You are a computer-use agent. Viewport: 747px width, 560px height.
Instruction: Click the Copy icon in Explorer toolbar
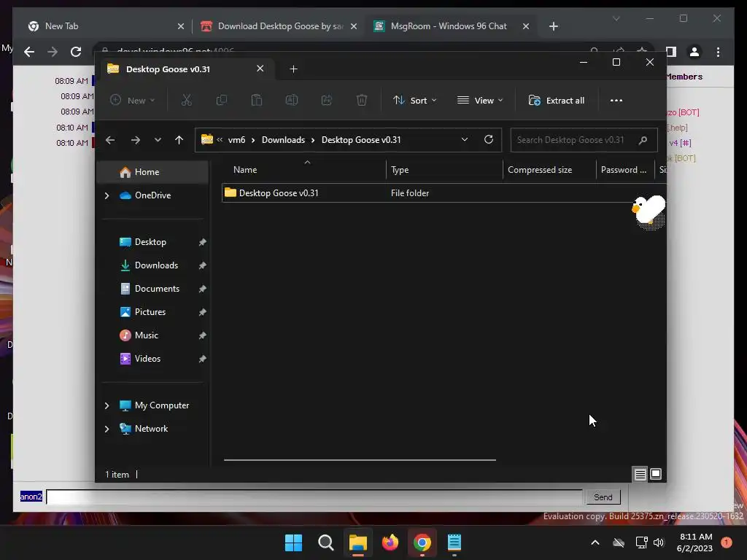tap(222, 100)
